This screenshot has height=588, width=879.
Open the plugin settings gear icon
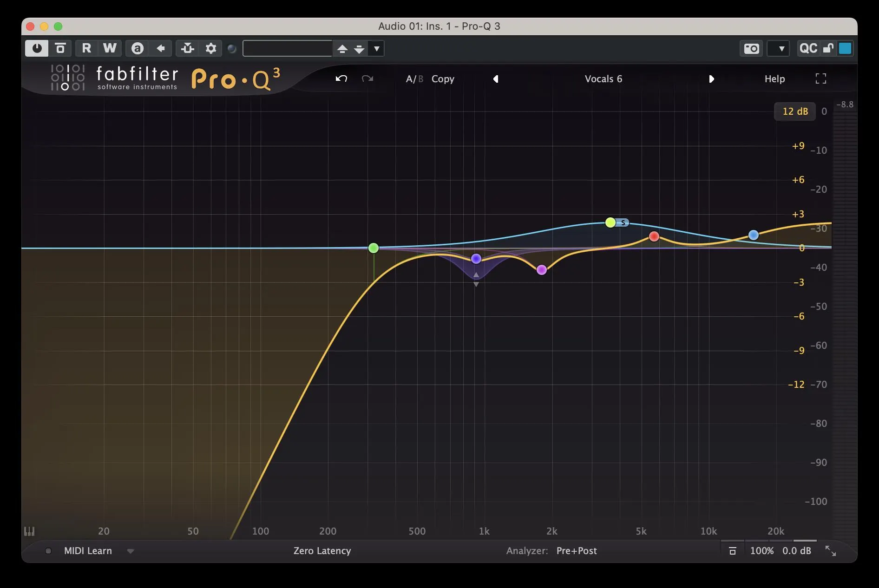211,48
